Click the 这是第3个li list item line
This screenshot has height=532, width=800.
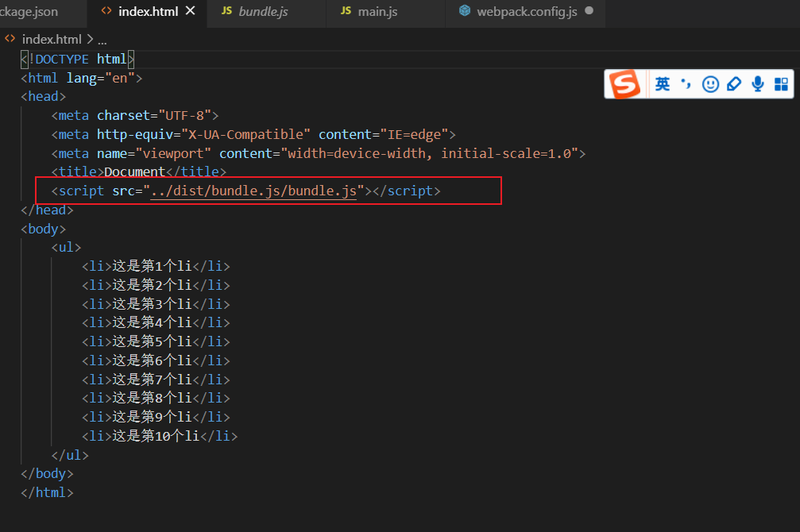[156, 304]
